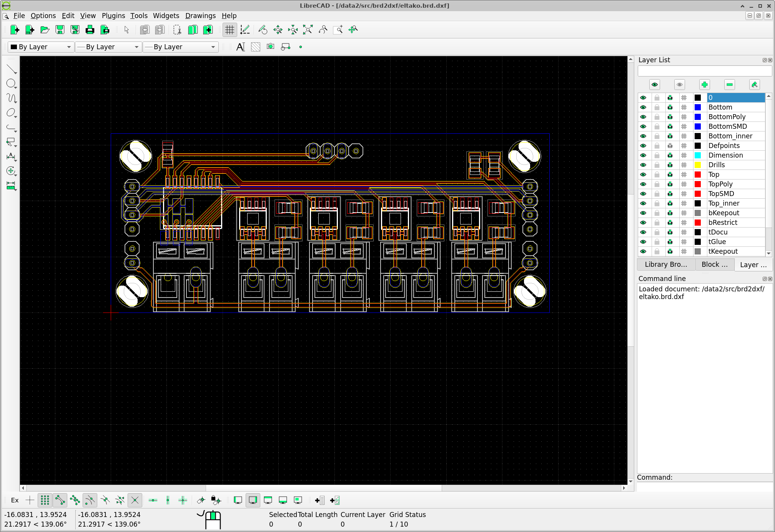Open the line type By Layer dropdown

coord(180,47)
